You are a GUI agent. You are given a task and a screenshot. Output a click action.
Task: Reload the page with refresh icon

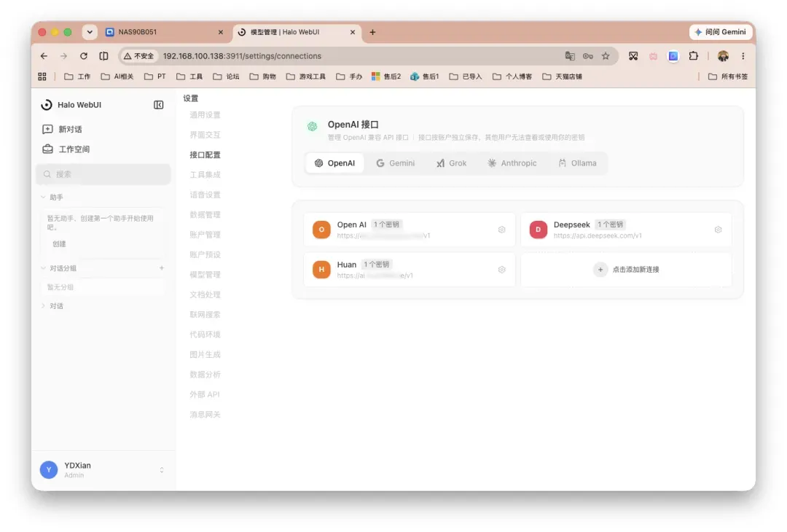click(84, 56)
